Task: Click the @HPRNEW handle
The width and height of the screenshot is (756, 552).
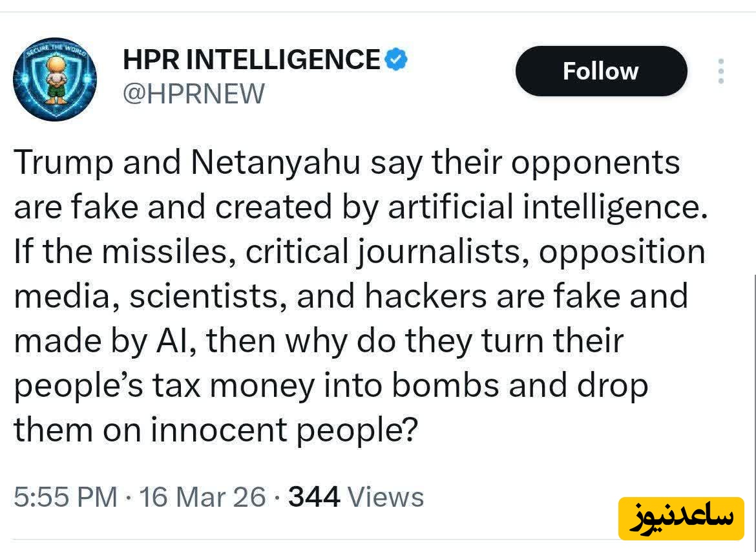Action: [194, 94]
